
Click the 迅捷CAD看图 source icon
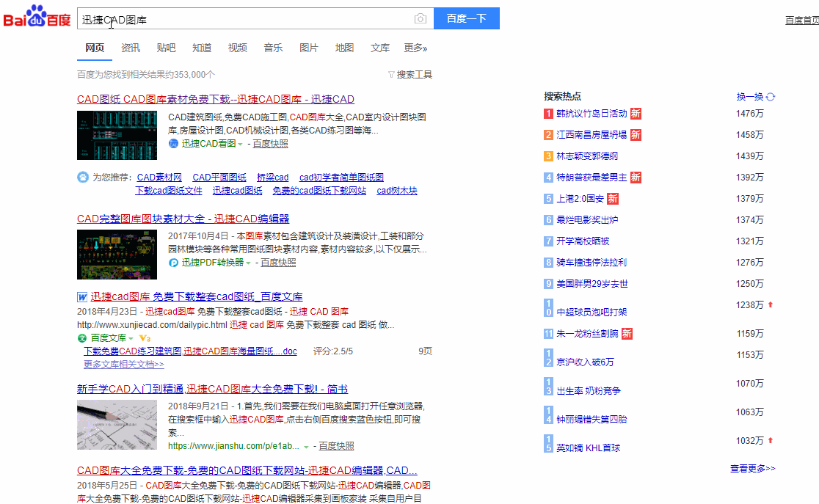(x=173, y=144)
